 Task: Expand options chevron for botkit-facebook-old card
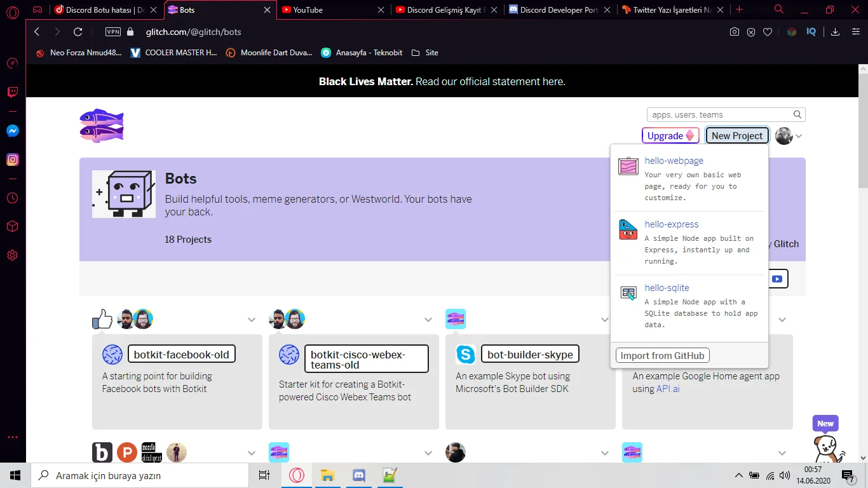[x=252, y=320]
